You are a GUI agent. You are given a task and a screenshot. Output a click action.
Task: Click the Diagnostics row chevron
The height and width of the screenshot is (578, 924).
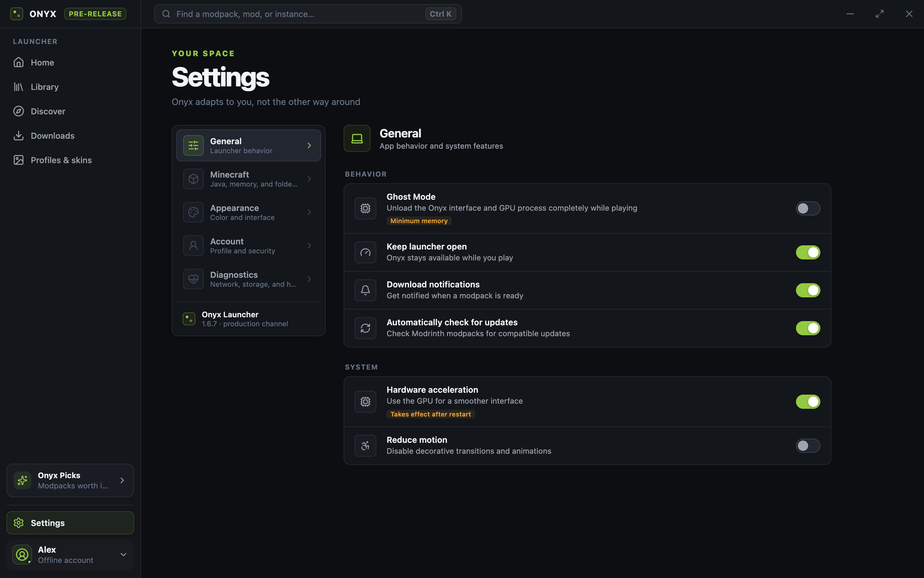pos(309,279)
